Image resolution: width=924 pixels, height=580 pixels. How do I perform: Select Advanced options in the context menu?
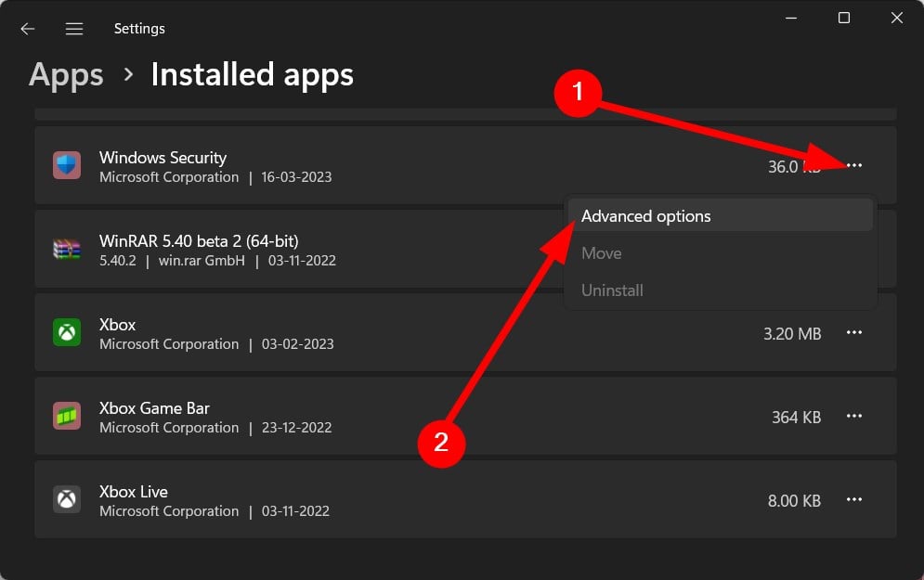(720, 216)
